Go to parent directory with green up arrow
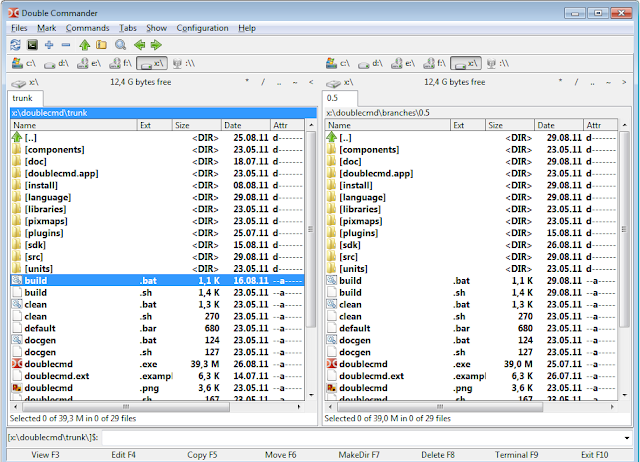 point(84,45)
